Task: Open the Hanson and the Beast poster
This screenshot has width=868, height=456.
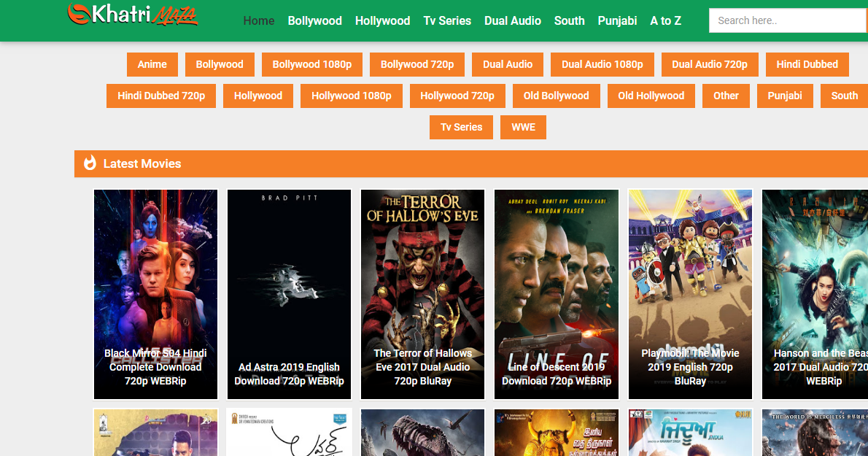Action: tap(815, 295)
